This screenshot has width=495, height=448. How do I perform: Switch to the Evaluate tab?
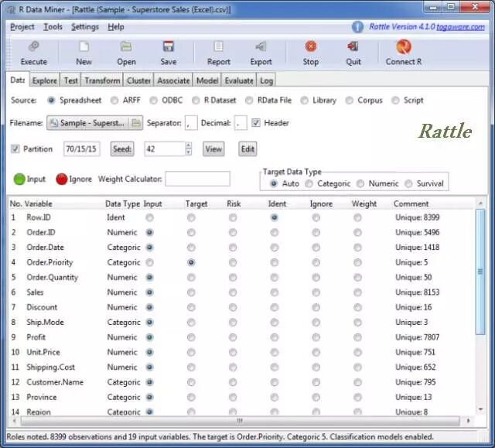pos(239,80)
